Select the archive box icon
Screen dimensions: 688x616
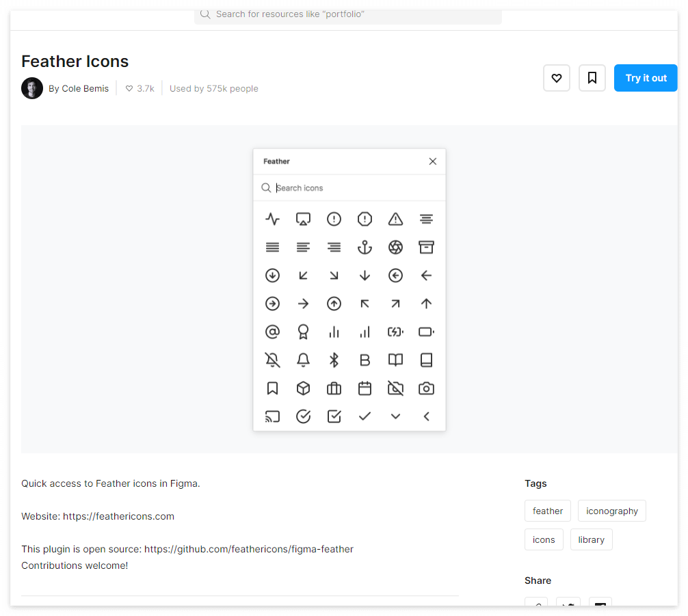[426, 247]
